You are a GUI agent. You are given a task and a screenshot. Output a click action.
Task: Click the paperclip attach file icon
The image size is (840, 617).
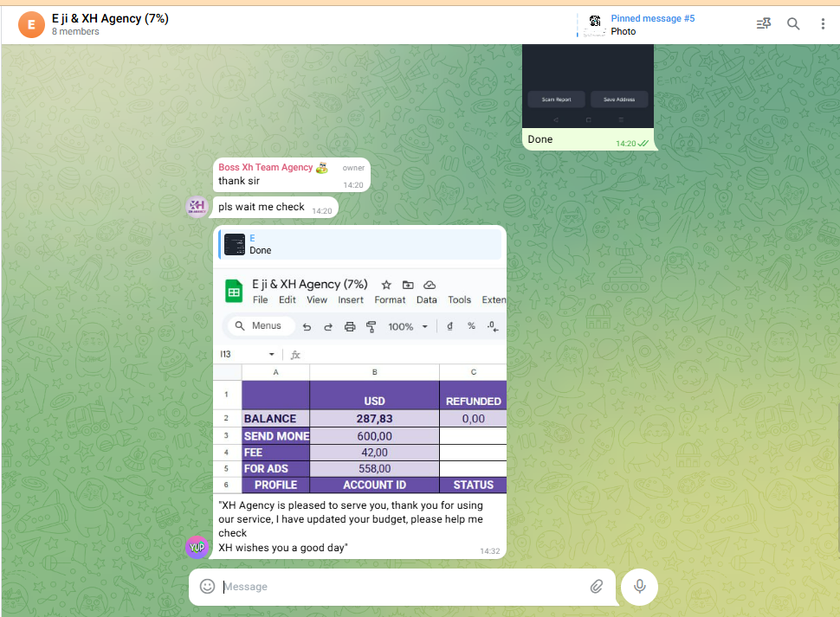(597, 586)
